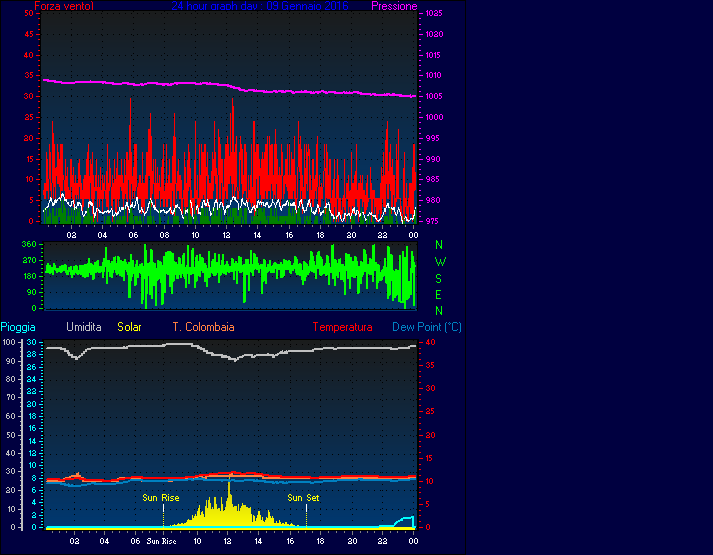Click the 360 wind direction axis value

(x=29, y=245)
